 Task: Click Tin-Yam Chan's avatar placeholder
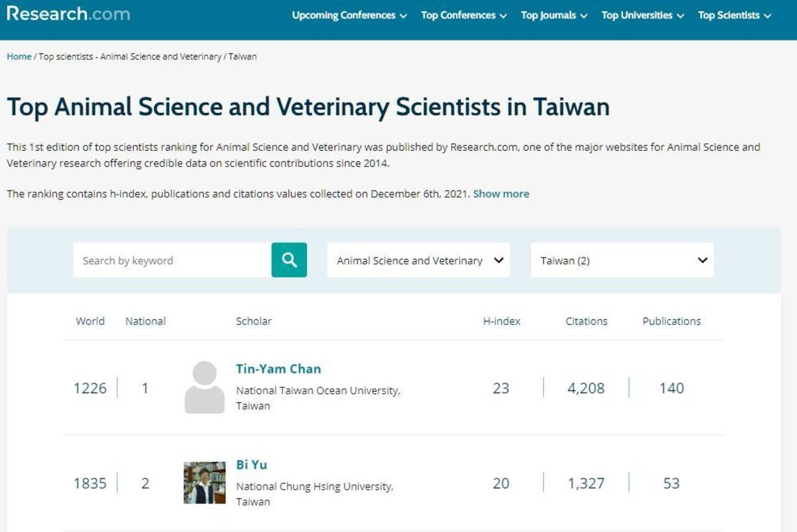(205, 387)
